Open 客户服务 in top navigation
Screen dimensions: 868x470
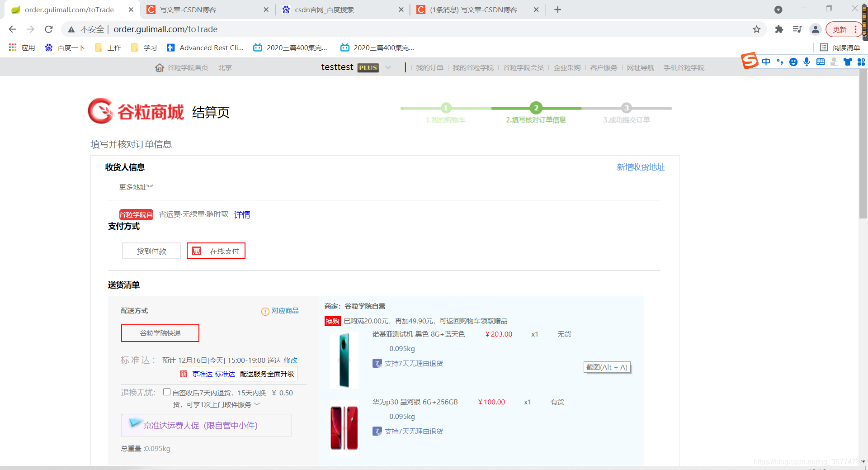pos(604,67)
